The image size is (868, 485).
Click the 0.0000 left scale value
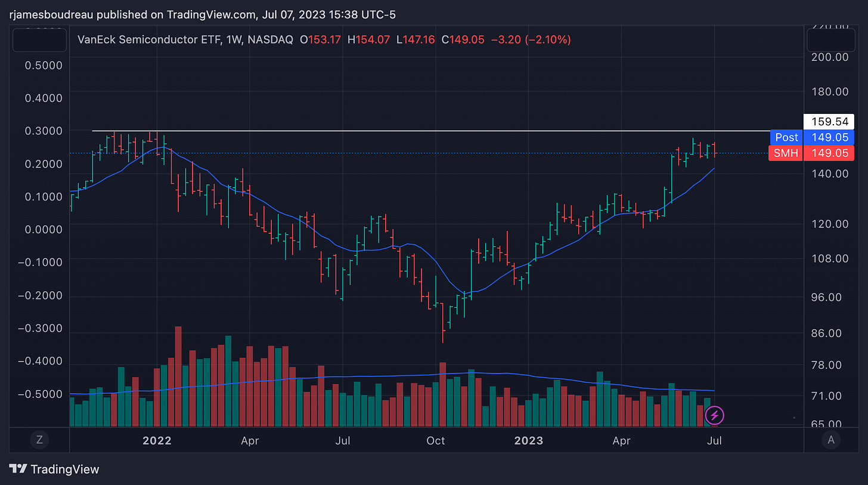pos(43,229)
